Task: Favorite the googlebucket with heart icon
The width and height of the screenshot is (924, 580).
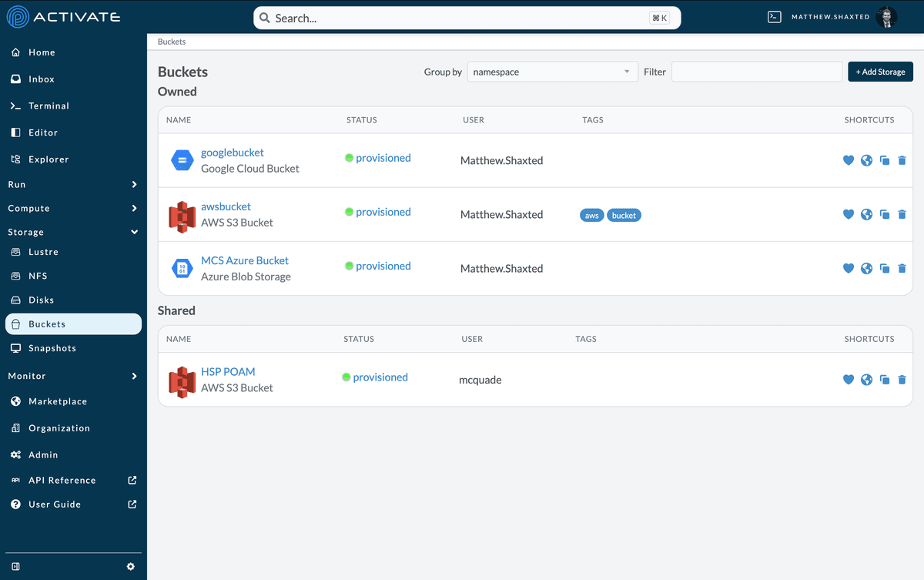Action: (x=849, y=160)
